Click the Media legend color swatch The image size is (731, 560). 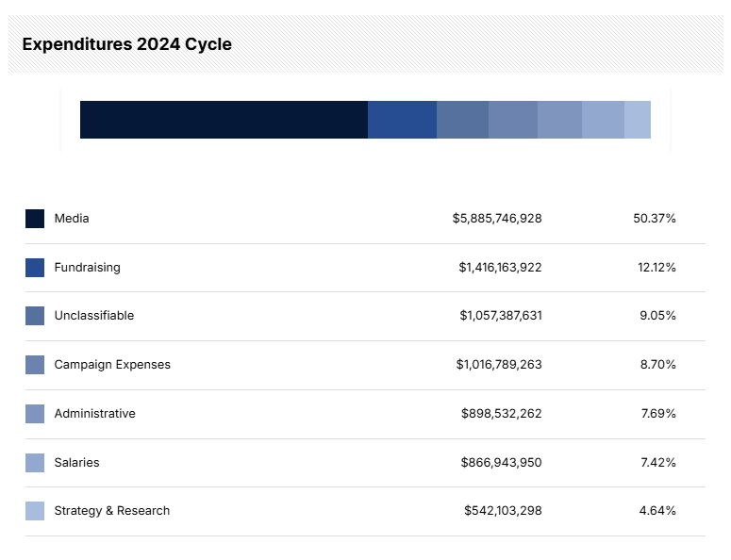tap(35, 219)
